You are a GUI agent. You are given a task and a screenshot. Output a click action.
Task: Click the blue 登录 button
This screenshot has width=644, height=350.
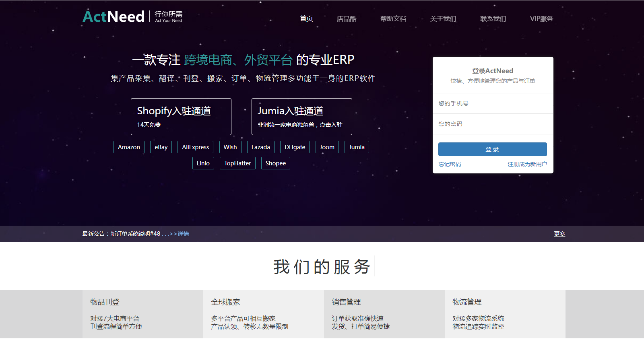tap(493, 149)
